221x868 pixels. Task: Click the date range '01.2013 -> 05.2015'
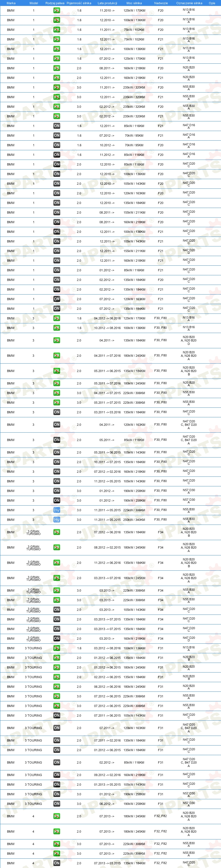click(107, 785)
